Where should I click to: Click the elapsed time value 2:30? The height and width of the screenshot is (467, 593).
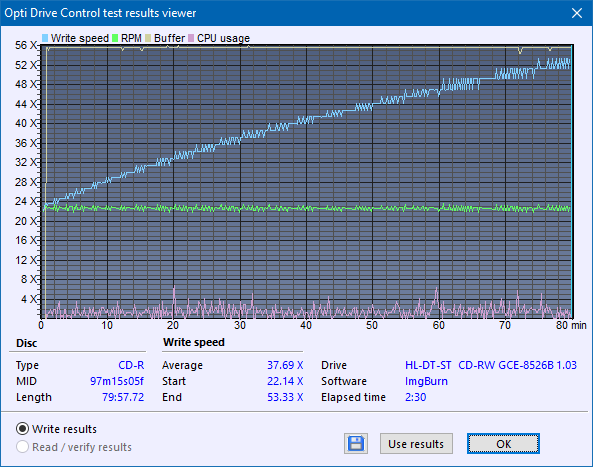click(416, 397)
